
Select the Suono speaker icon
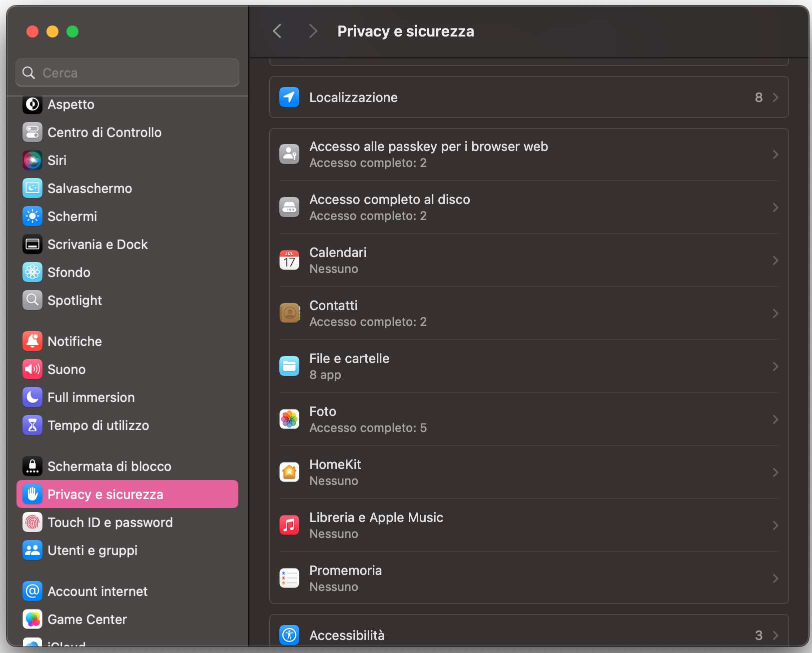click(x=32, y=369)
